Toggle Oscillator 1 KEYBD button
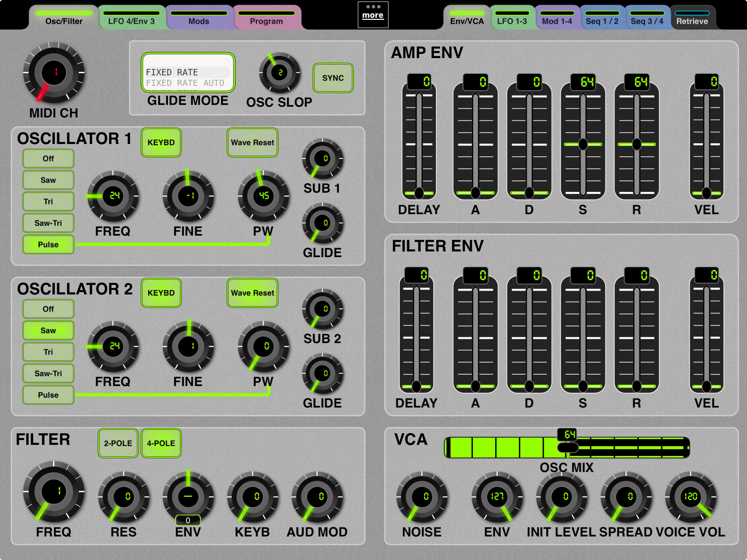This screenshot has width=747, height=560. tap(161, 142)
